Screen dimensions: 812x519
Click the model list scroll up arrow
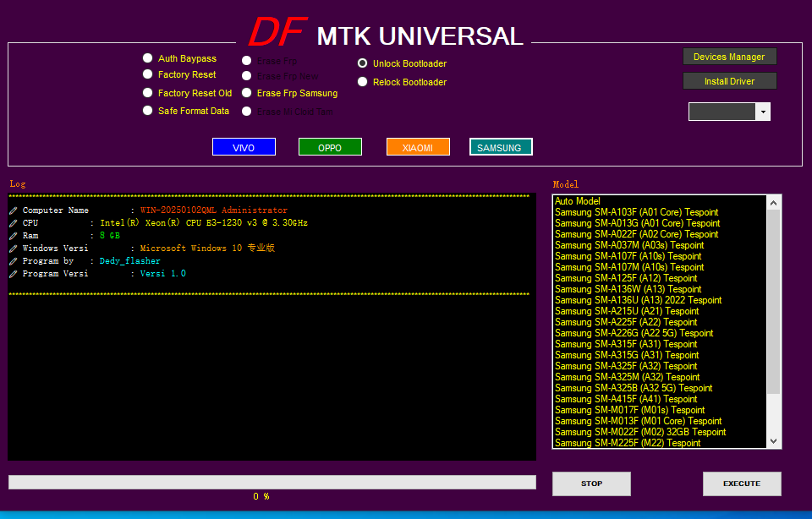pos(773,203)
